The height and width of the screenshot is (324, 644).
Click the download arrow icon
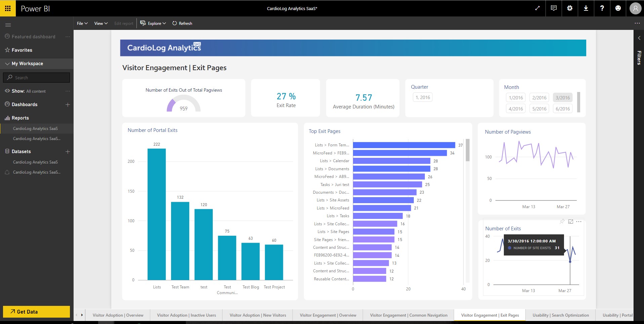point(586,8)
